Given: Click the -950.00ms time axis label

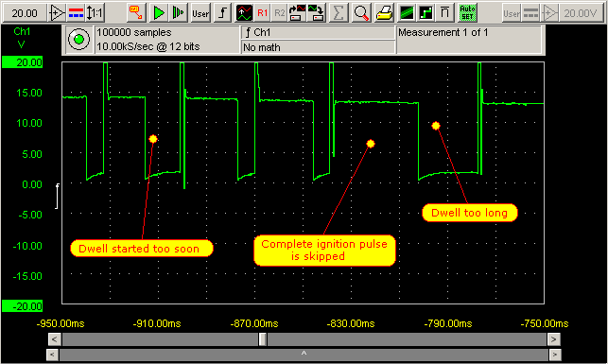Looking at the screenshot, I should (61, 323).
